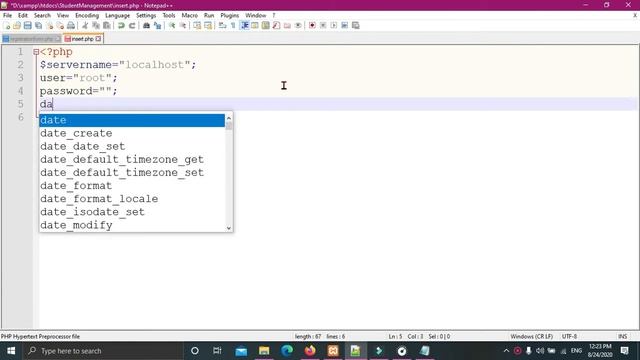Open the Encoding menu
Viewport: 640px width, 360px height.
[x=87, y=15]
